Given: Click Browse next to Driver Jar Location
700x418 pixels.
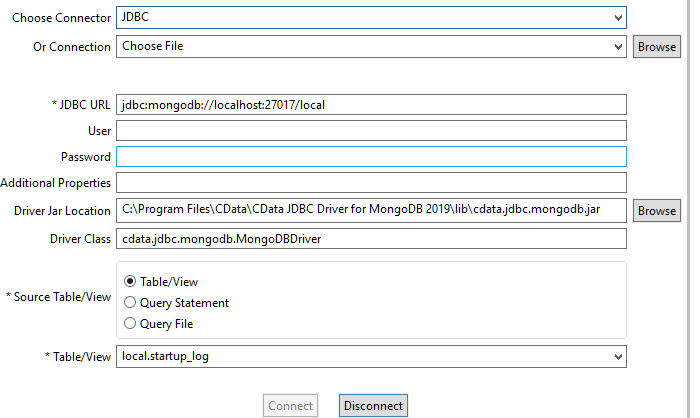Looking at the screenshot, I should click(x=656, y=211).
